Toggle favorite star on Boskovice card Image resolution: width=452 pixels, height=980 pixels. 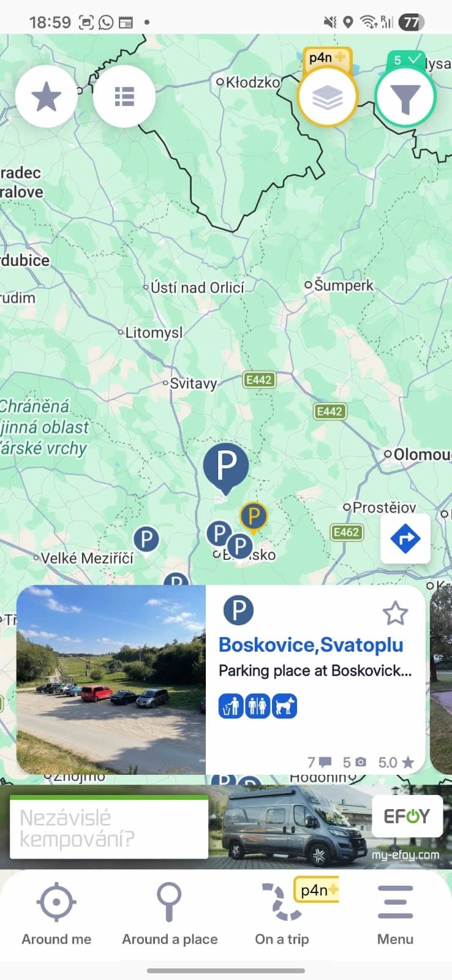[395, 613]
